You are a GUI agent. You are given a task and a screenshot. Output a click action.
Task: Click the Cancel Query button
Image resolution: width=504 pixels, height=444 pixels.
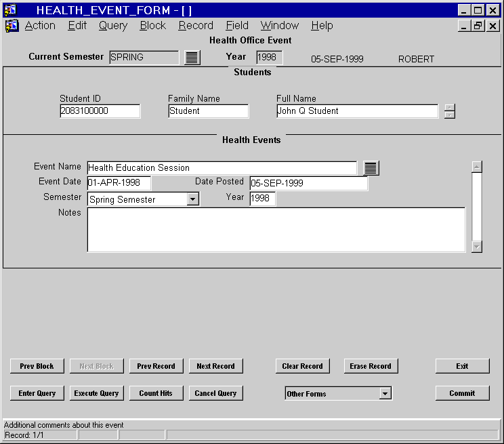pos(215,393)
